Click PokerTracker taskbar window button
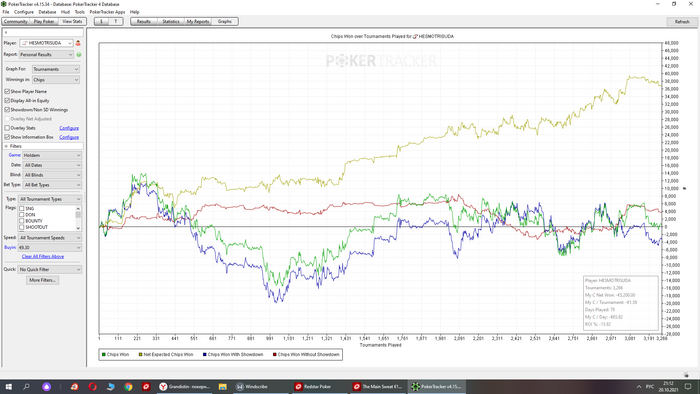The width and height of the screenshot is (700, 394). click(x=437, y=386)
